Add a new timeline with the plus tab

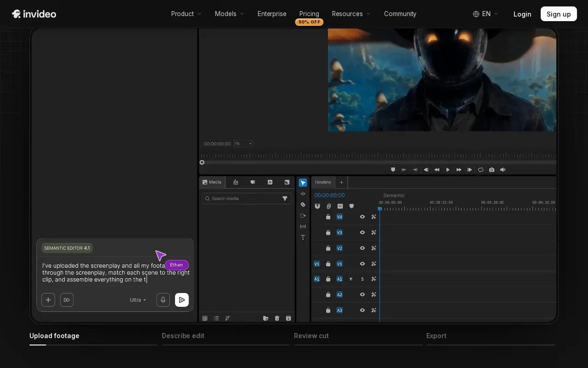pyautogui.click(x=341, y=182)
